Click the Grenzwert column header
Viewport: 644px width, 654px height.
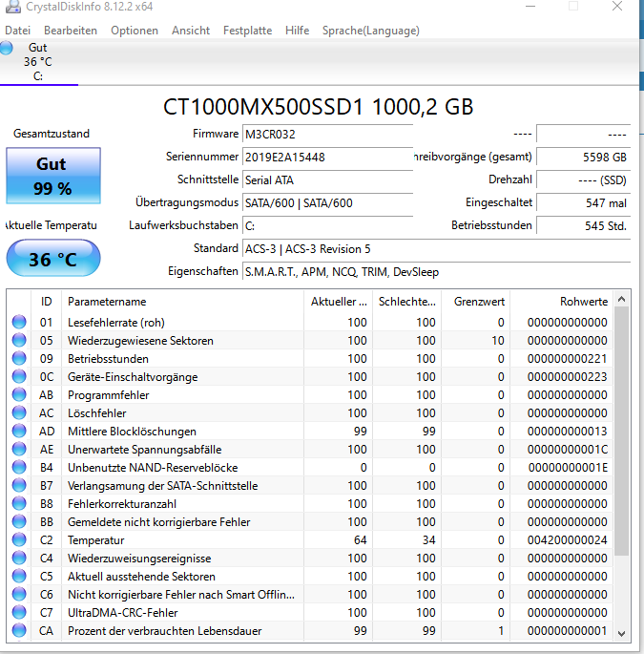[476, 302]
